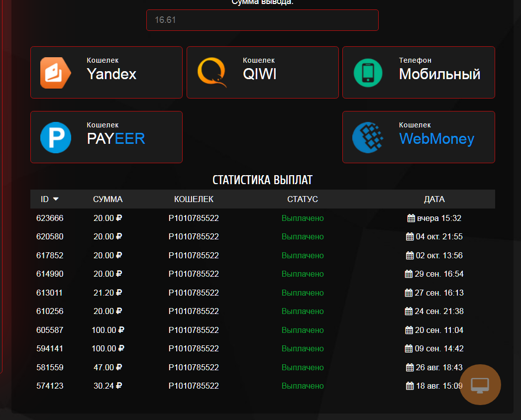
Task: Select the PAYEER wallet payout option
Action: pos(106,137)
